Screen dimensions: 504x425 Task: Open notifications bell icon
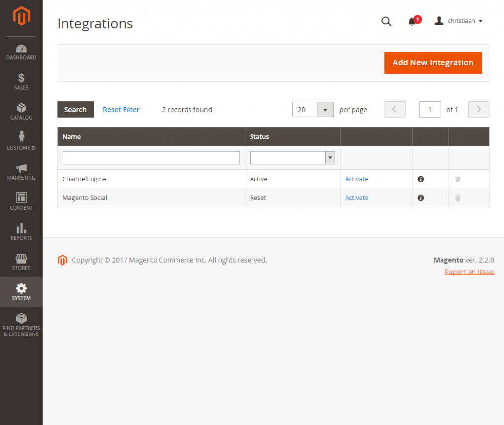coord(412,21)
